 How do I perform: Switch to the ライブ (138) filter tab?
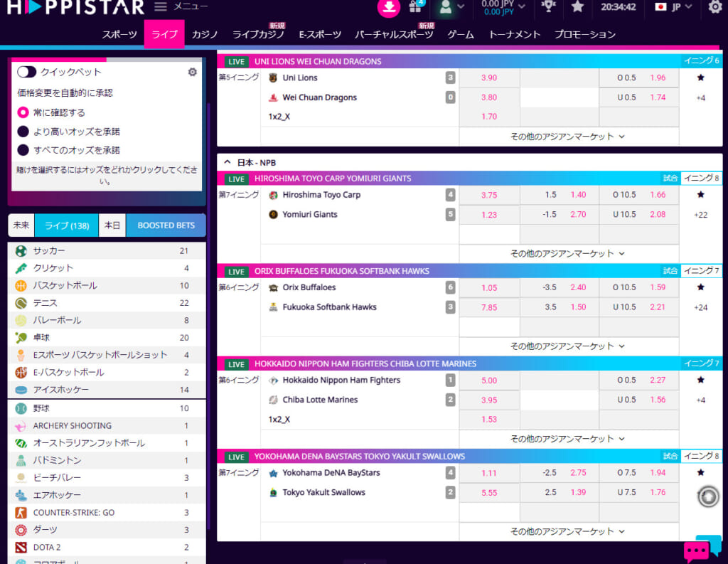click(x=66, y=225)
